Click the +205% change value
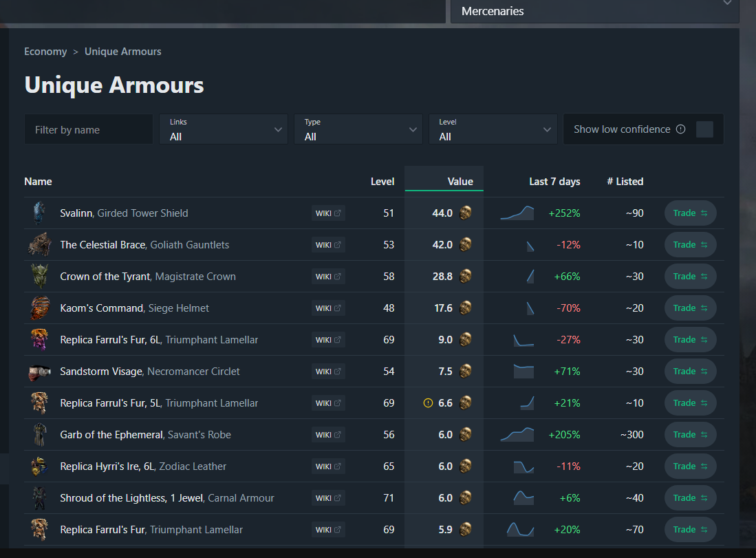Image resolution: width=756 pixels, height=558 pixels. [564, 435]
